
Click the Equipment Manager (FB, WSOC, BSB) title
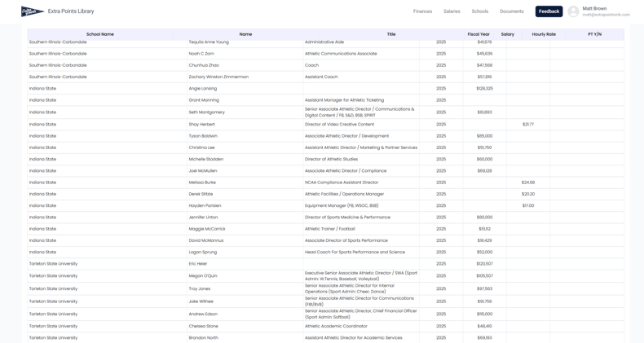(x=342, y=206)
